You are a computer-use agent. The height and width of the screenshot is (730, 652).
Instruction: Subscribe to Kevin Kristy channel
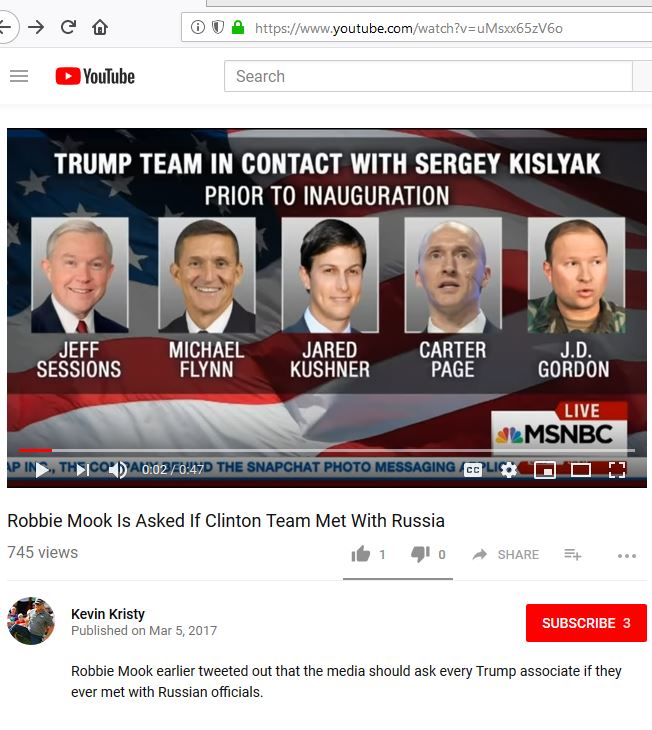586,623
